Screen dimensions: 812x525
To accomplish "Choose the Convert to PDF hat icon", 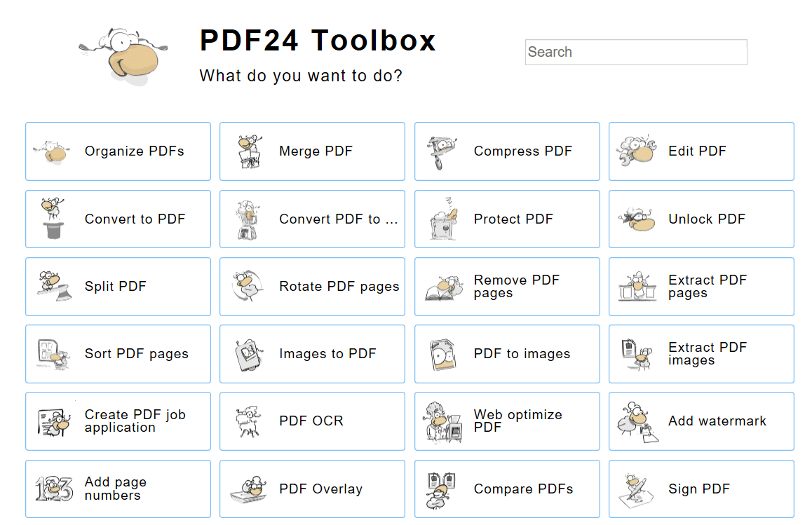I will [x=53, y=218].
